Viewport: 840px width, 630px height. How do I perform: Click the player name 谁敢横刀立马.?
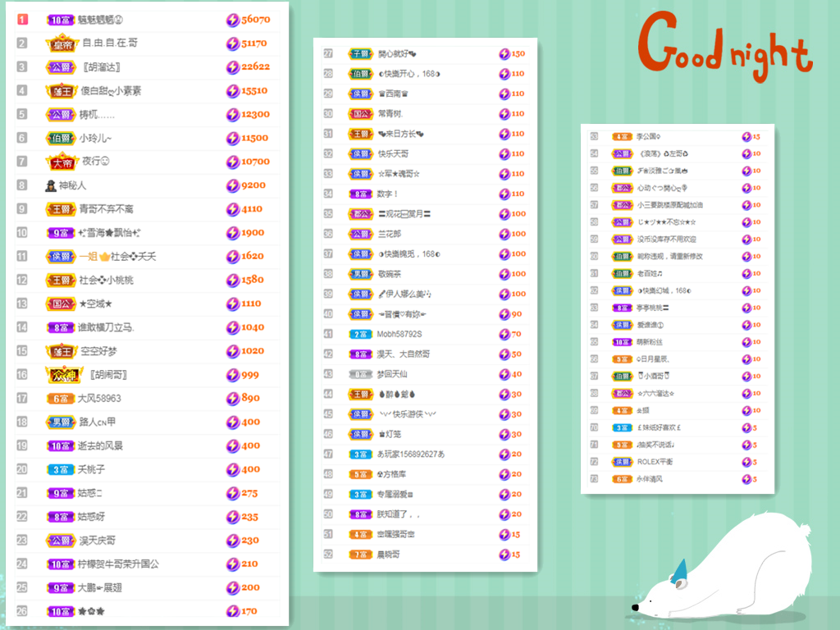106,327
